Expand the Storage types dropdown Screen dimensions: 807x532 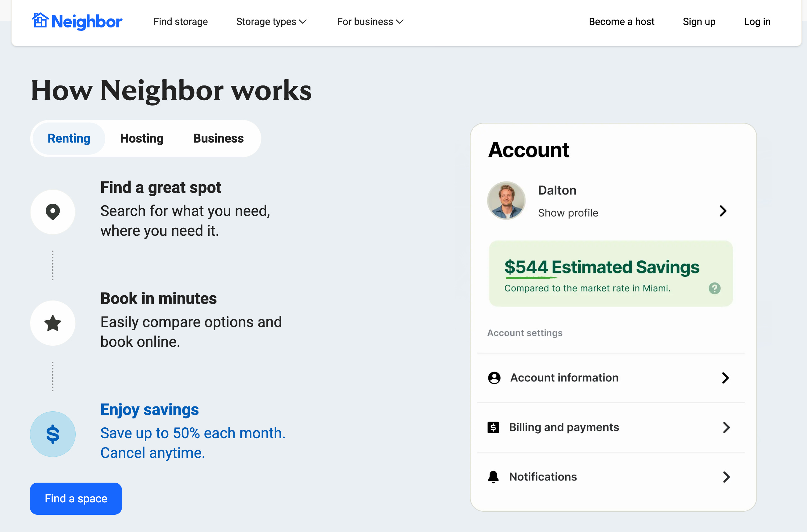[271, 22]
